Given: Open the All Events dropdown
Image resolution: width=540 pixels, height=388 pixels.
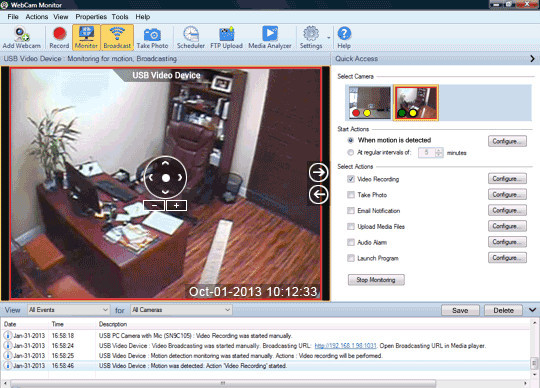Looking at the screenshot, I should point(69,310).
